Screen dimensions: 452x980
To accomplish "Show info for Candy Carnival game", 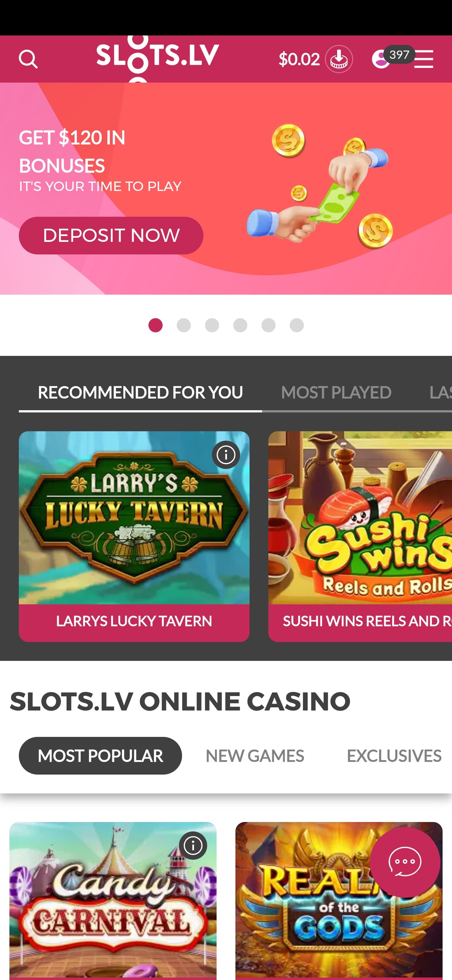I will (x=193, y=845).
